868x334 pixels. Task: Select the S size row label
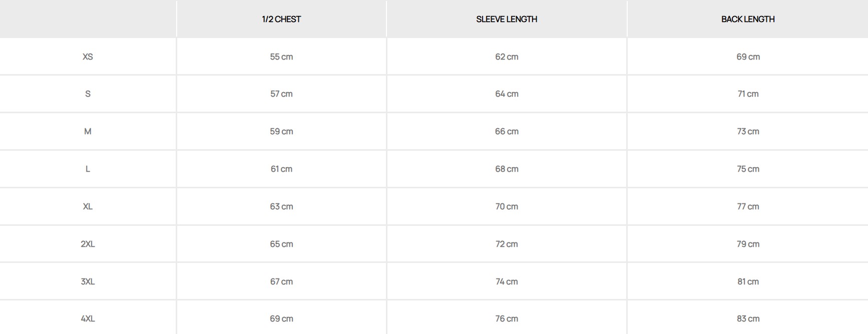click(88, 94)
